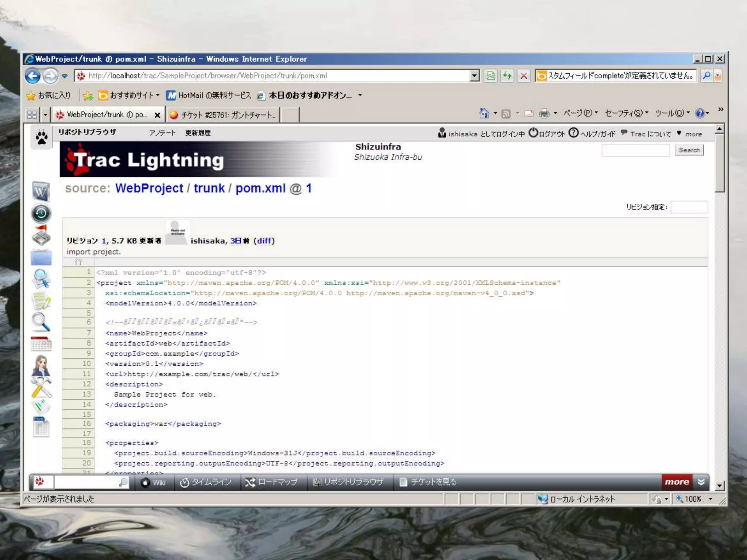Expand the address bar URL history dropdown
Image resolution: width=747 pixels, height=560 pixels.
(474, 76)
